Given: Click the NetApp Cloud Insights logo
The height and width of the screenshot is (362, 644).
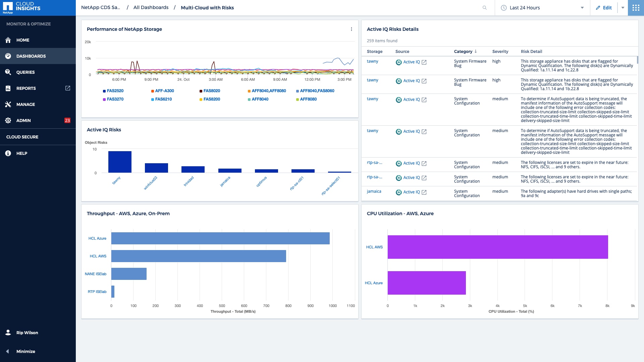Looking at the screenshot, I should coord(22,8).
